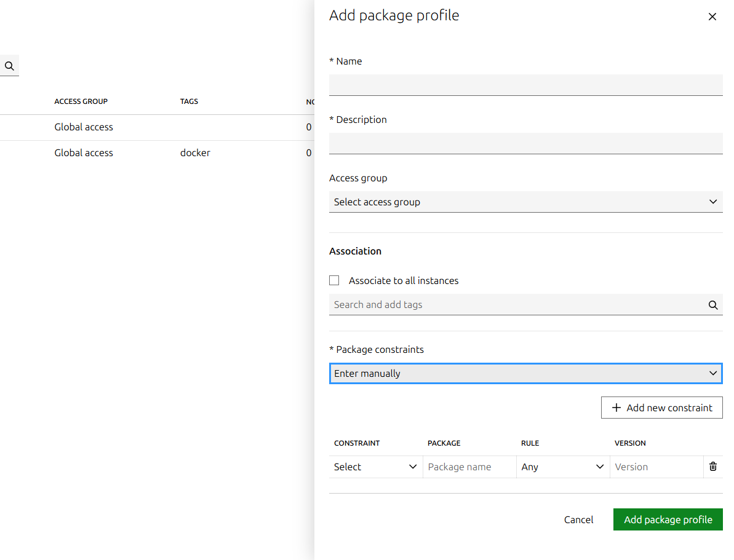The image size is (734, 560).
Task: Click the Version input field
Action: [x=655, y=467]
